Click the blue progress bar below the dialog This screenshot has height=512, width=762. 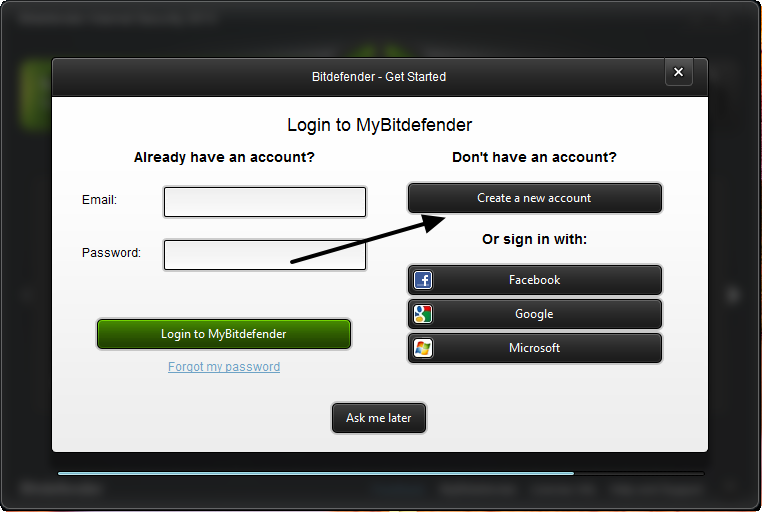[316, 473]
